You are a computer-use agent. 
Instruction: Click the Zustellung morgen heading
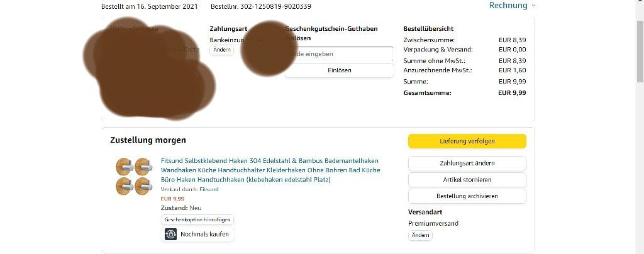point(148,140)
